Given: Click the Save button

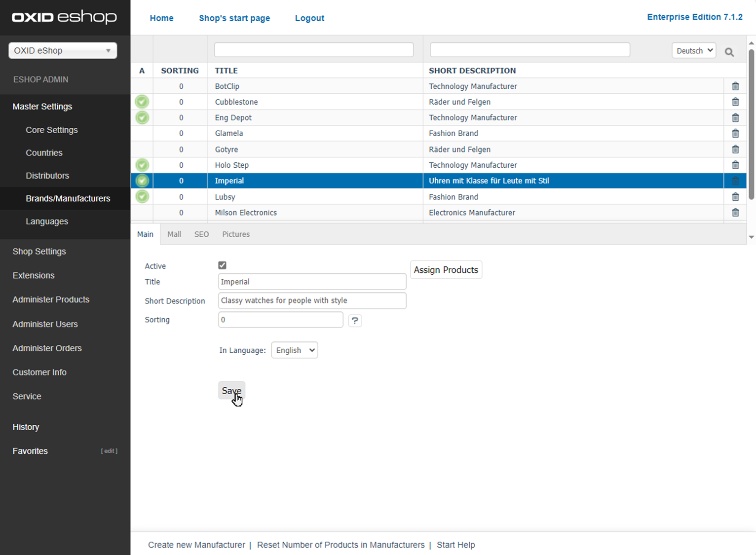Looking at the screenshot, I should coord(231,391).
